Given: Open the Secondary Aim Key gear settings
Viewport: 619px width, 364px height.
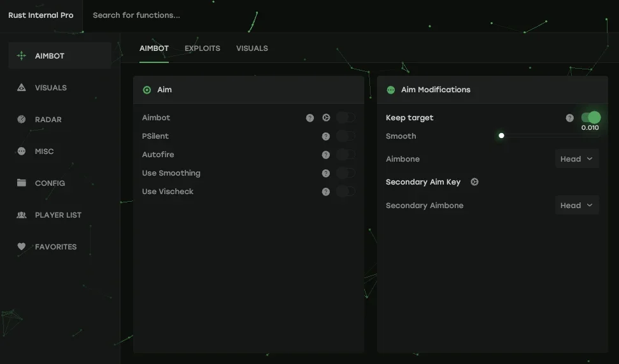Looking at the screenshot, I should (x=474, y=182).
